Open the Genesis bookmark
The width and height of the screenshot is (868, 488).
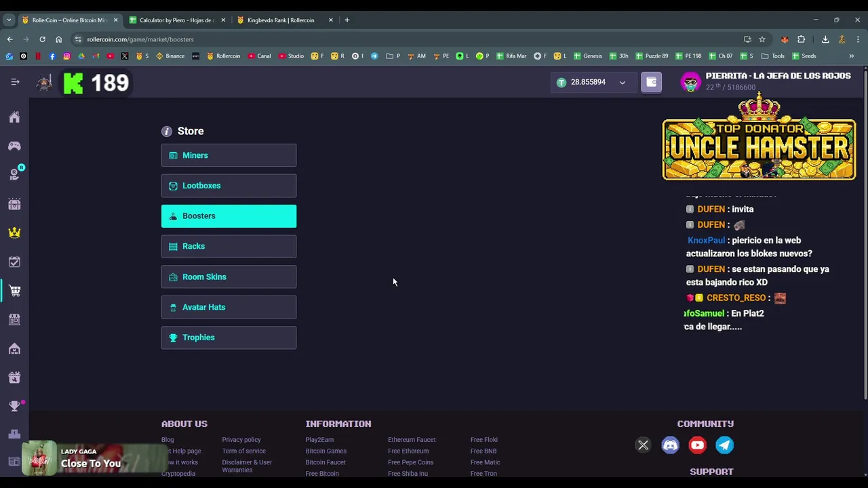click(587, 56)
